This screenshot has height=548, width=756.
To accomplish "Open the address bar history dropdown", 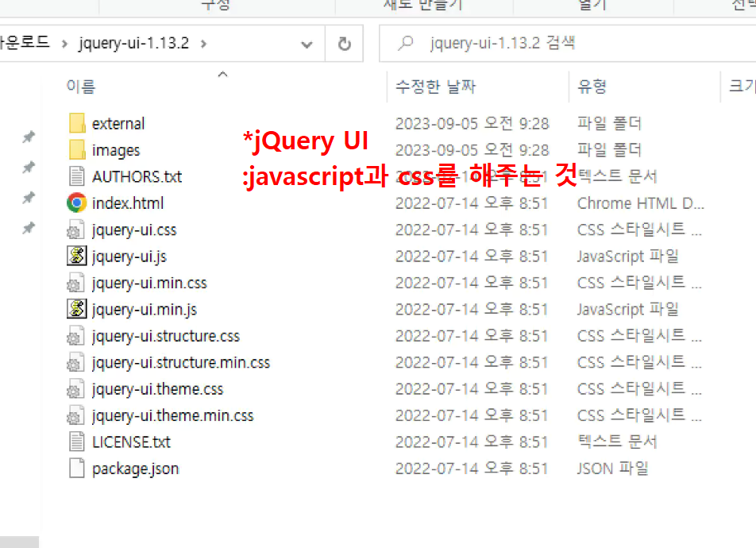I will pyautogui.click(x=307, y=44).
